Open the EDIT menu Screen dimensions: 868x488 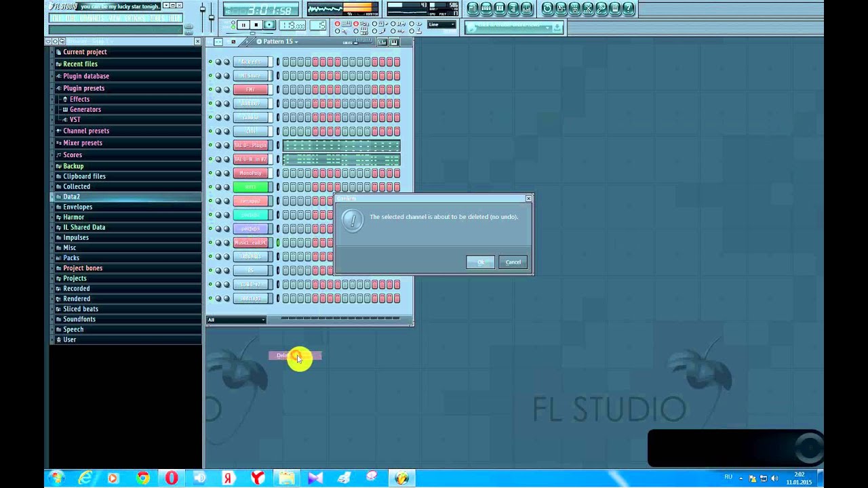point(71,18)
